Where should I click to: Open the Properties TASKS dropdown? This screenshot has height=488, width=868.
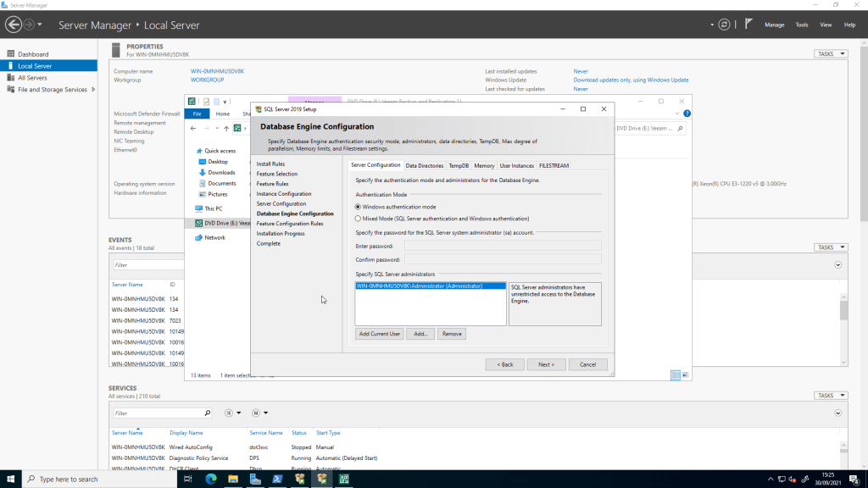830,53
